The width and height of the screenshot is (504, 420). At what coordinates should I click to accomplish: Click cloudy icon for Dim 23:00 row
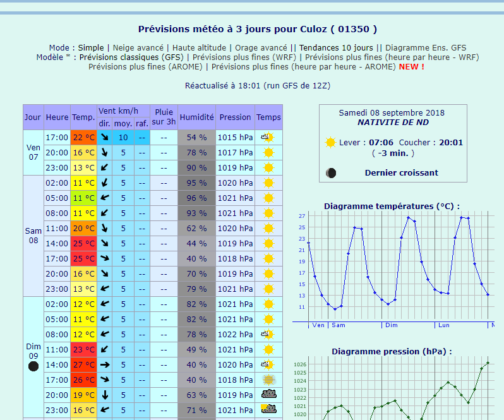[268, 409]
